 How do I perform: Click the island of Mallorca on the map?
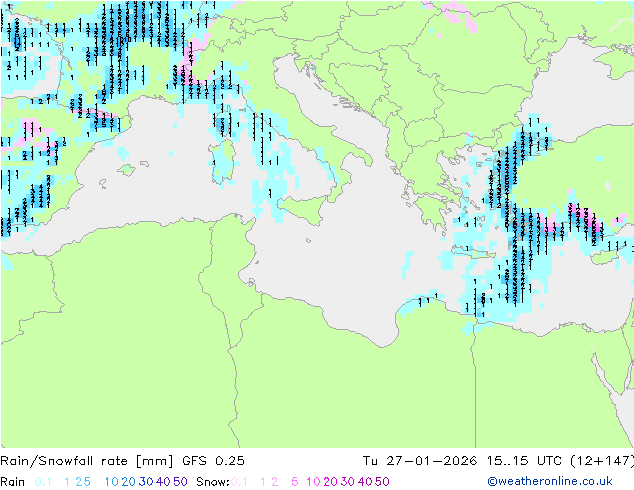127,169
